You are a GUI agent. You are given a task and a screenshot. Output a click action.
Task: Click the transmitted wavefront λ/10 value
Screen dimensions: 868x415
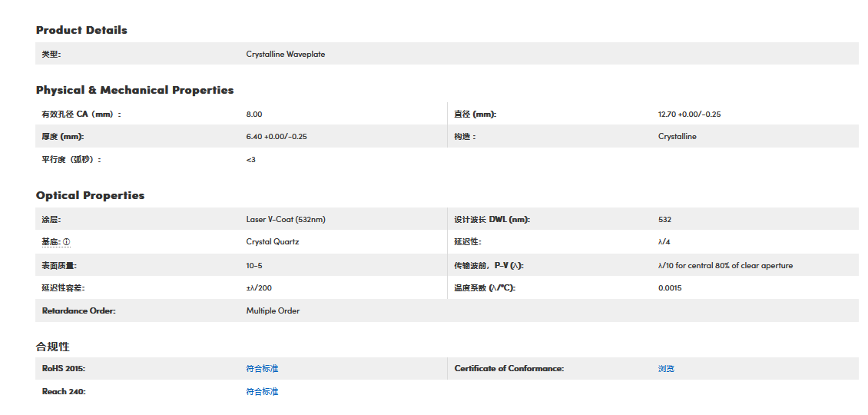tap(724, 266)
